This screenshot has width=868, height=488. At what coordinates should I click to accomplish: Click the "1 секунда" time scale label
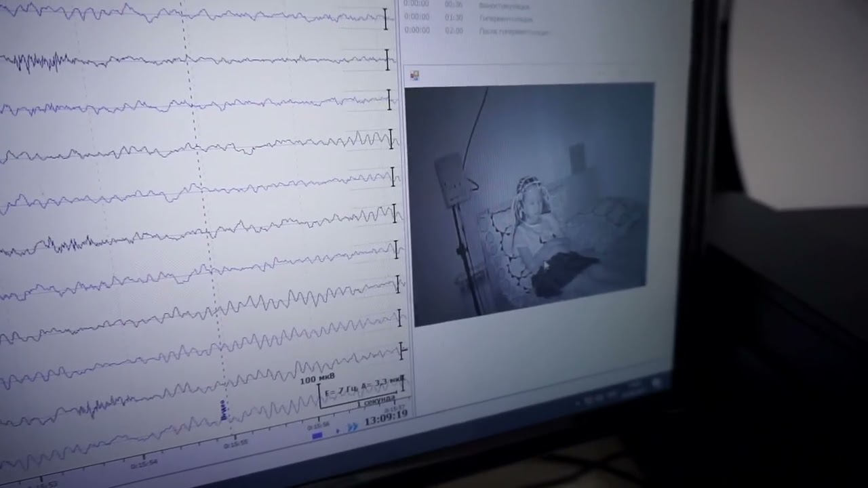(376, 402)
